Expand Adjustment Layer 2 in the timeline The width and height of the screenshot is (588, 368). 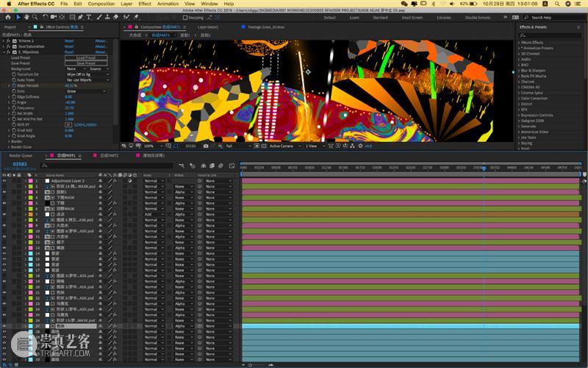pos(26,180)
